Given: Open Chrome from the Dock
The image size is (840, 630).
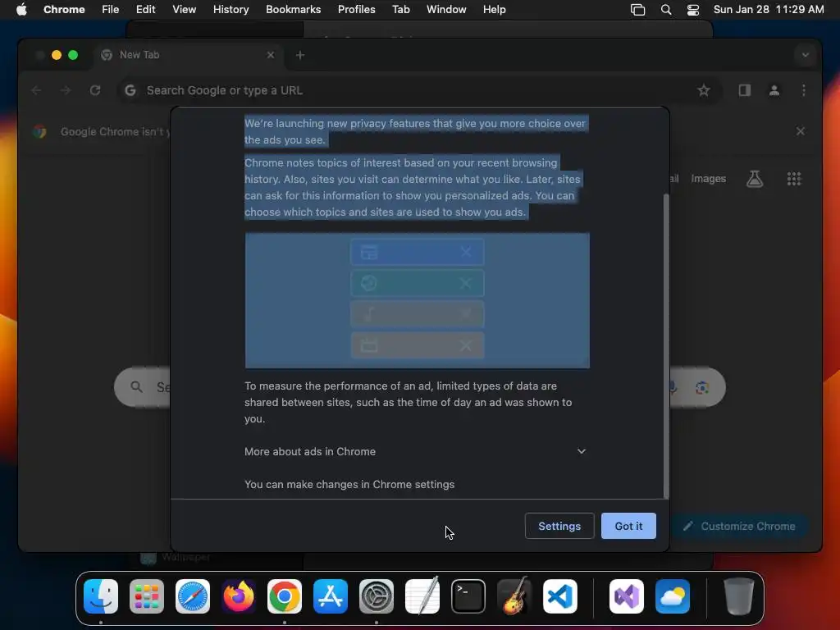Looking at the screenshot, I should coord(285,596).
